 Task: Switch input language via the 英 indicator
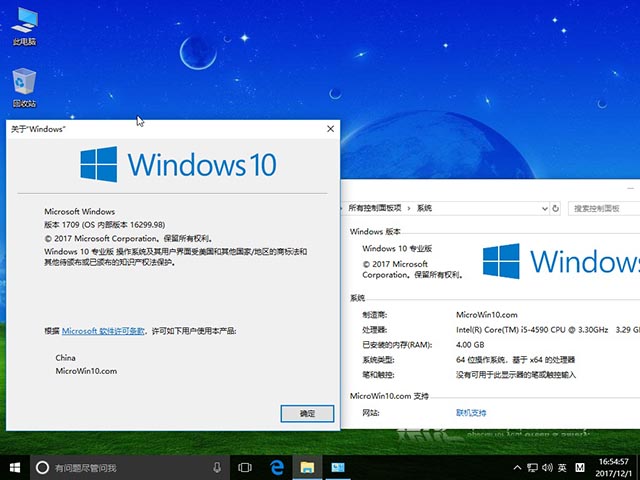tap(562, 468)
